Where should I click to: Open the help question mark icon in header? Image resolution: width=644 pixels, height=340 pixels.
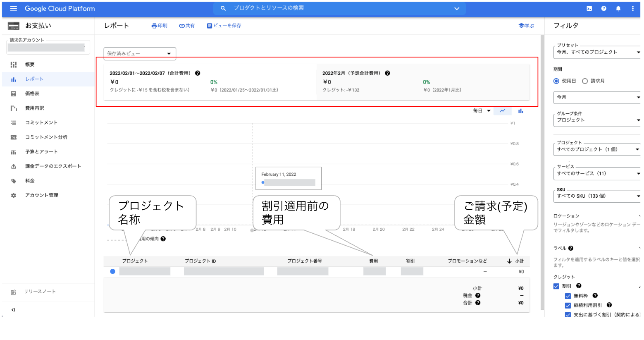click(603, 8)
